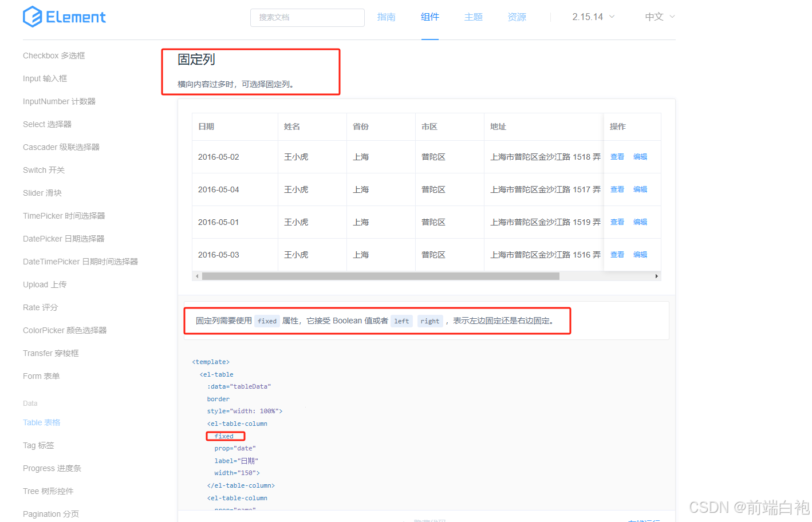Click address cell ending 1516 弄
Image resolution: width=812 pixels, height=522 pixels.
point(545,255)
